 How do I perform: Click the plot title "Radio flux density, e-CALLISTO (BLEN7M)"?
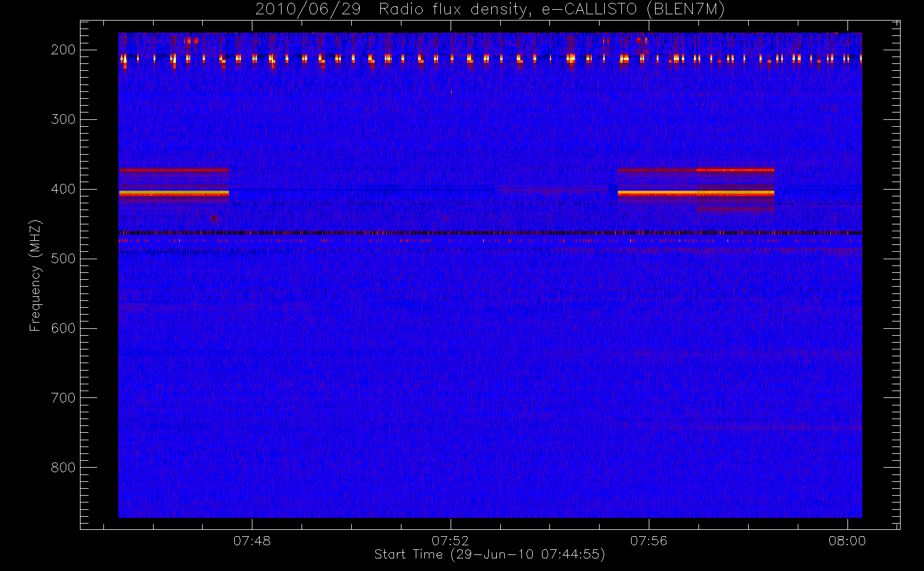coord(552,10)
